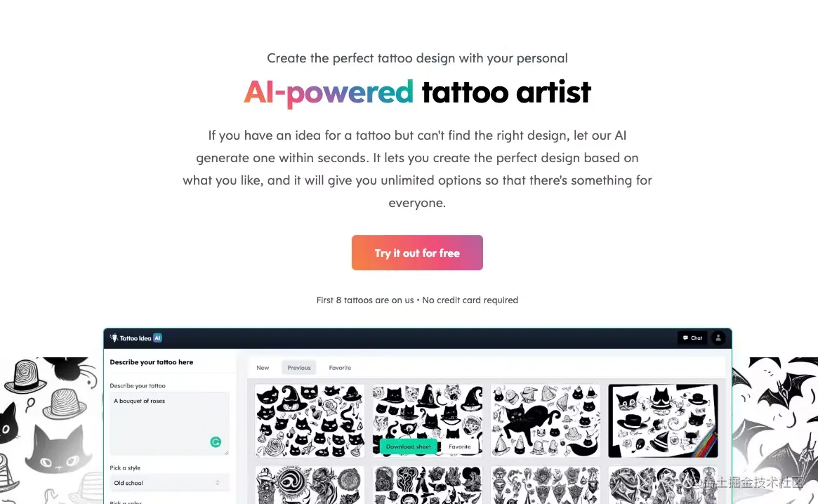Viewport: 818px width, 504px height.
Task: Open the user profile avatar icon
Action: point(718,338)
